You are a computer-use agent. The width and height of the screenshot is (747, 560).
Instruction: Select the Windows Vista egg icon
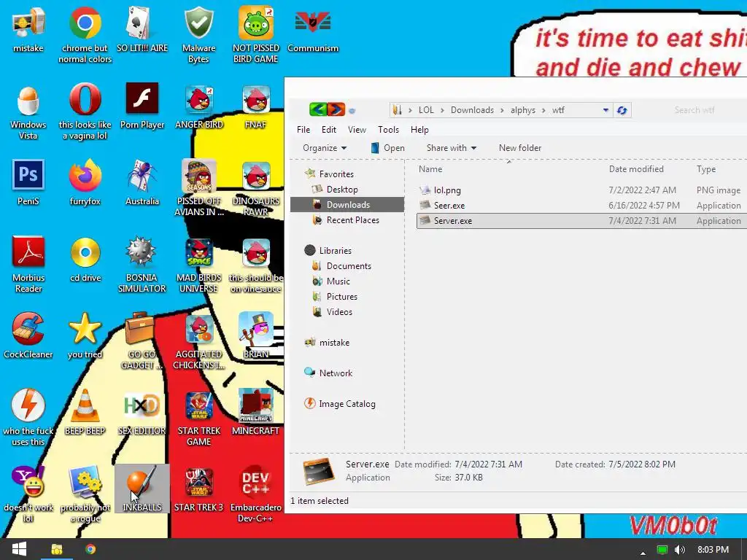click(28, 112)
